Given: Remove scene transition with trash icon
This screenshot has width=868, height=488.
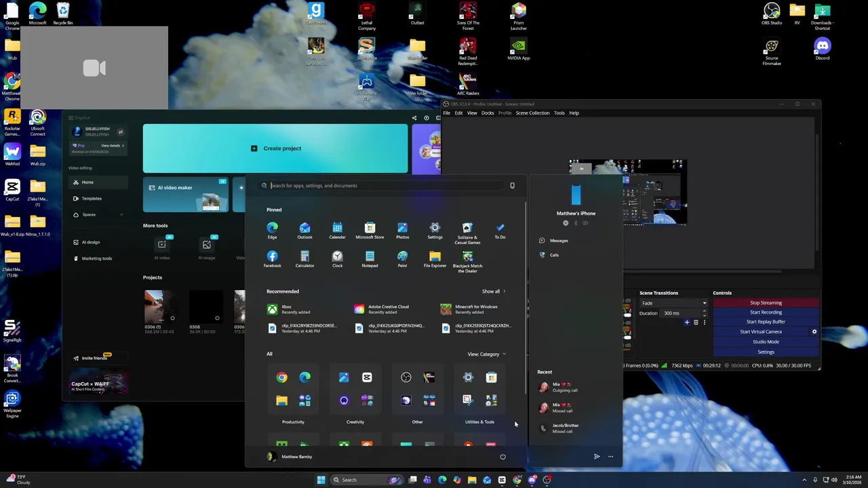Looking at the screenshot, I should [x=696, y=323].
